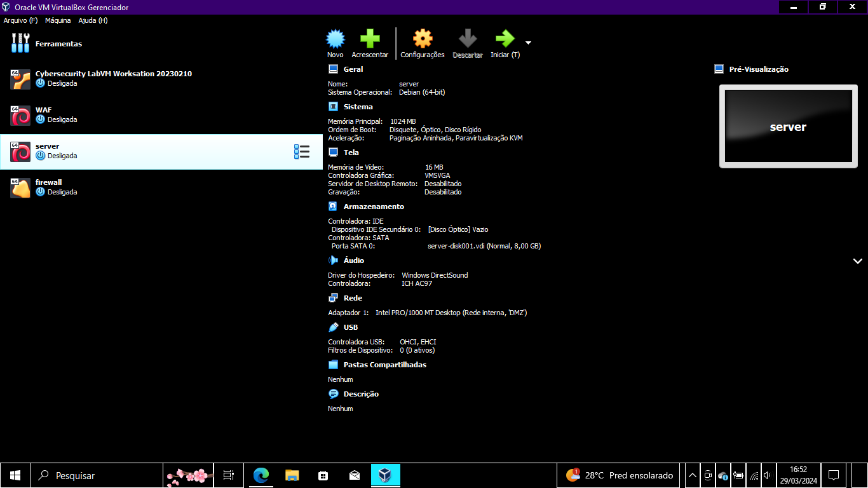Open the Sistema section header
The image size is (868, 488).
(x=358, y=107)
